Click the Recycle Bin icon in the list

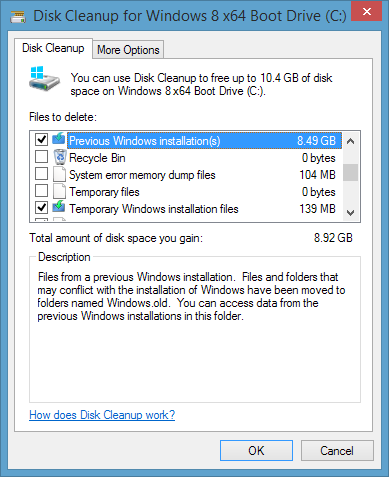[60, 157]
